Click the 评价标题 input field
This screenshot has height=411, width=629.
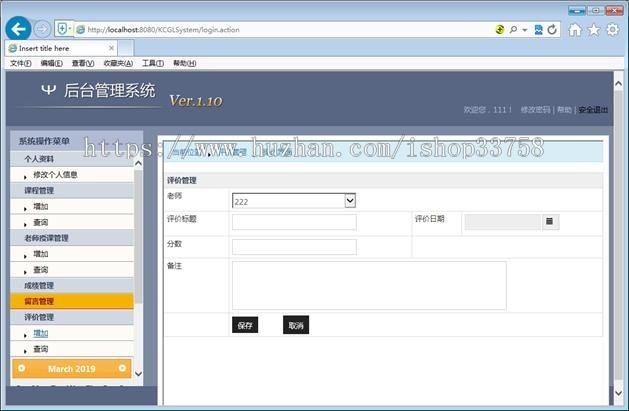pos(294,222)
